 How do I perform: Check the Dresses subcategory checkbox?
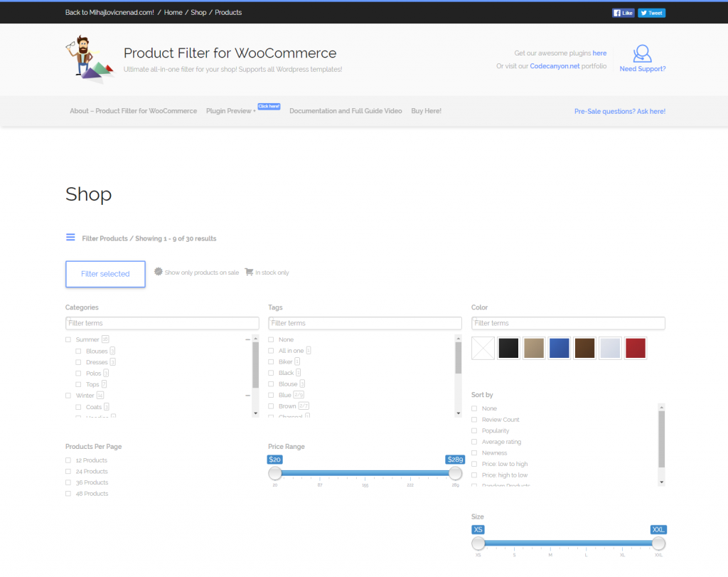[x=78, y=362]
